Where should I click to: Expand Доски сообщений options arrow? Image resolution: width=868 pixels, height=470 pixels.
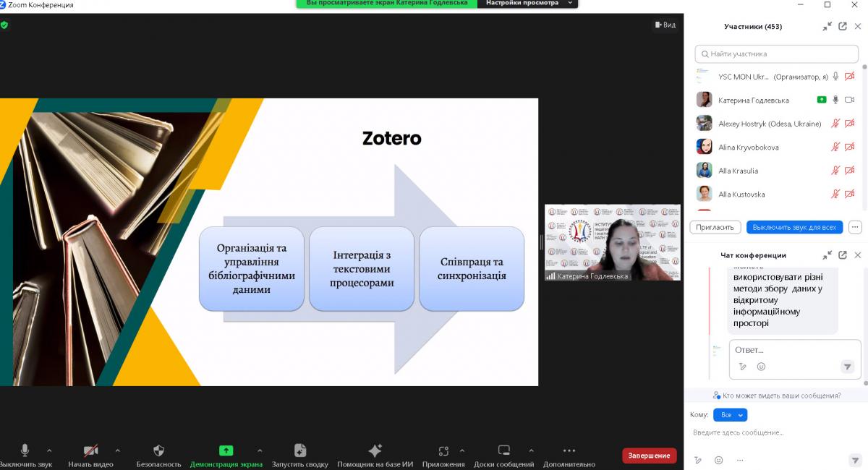tap(531, 450)
